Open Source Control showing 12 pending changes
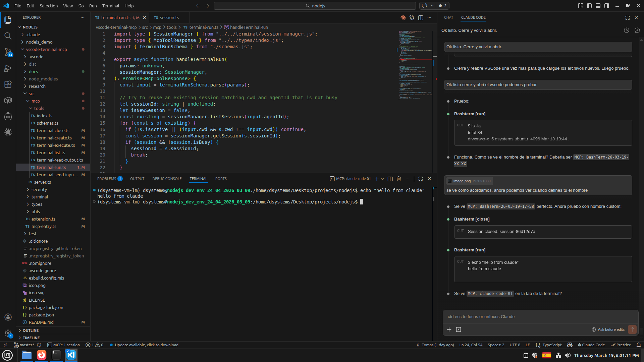Screen dimensions: 644x362 8,53
